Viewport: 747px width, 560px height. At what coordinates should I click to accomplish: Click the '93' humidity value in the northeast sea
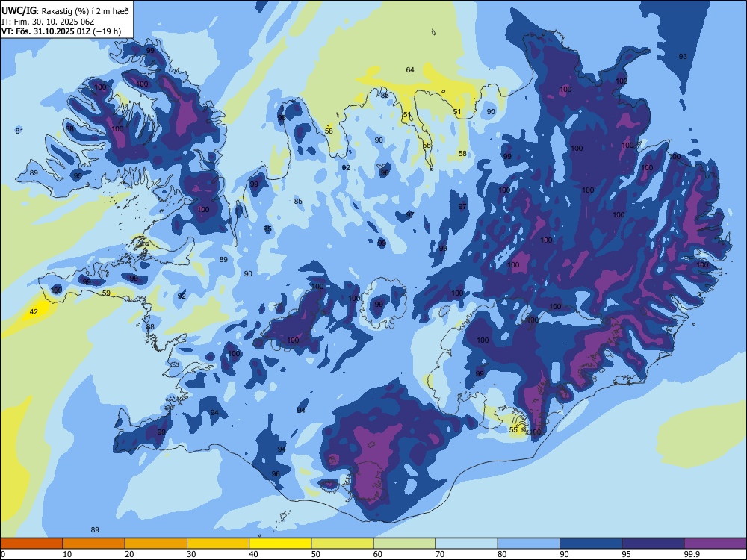pyautogui.click(x=683, y=56)
